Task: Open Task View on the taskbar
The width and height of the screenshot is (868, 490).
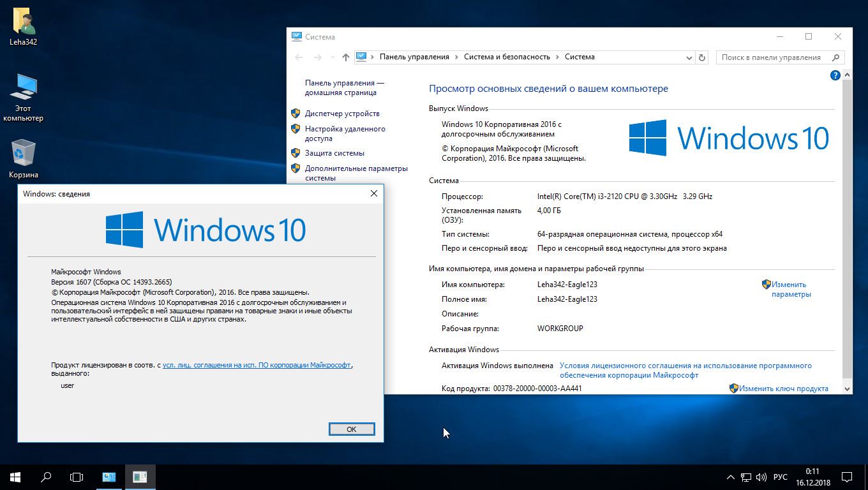Action: (x=77, y=477)
